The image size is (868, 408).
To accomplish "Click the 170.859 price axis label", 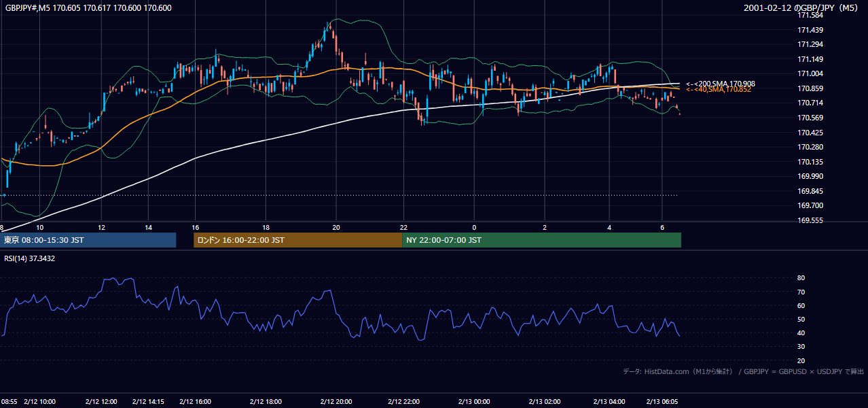I will point(810,88).
